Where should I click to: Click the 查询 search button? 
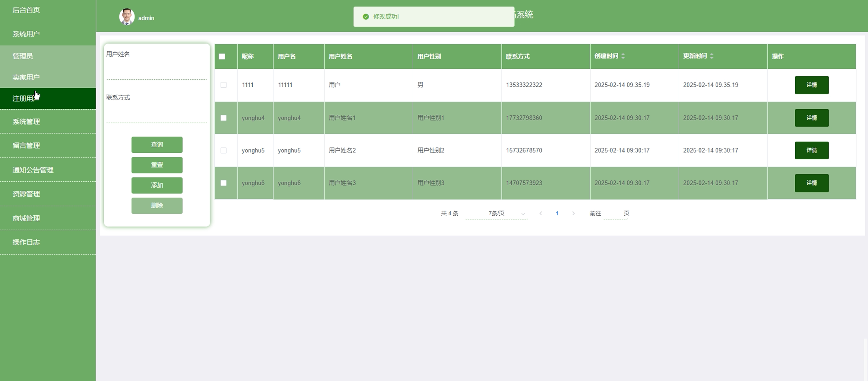157,144
